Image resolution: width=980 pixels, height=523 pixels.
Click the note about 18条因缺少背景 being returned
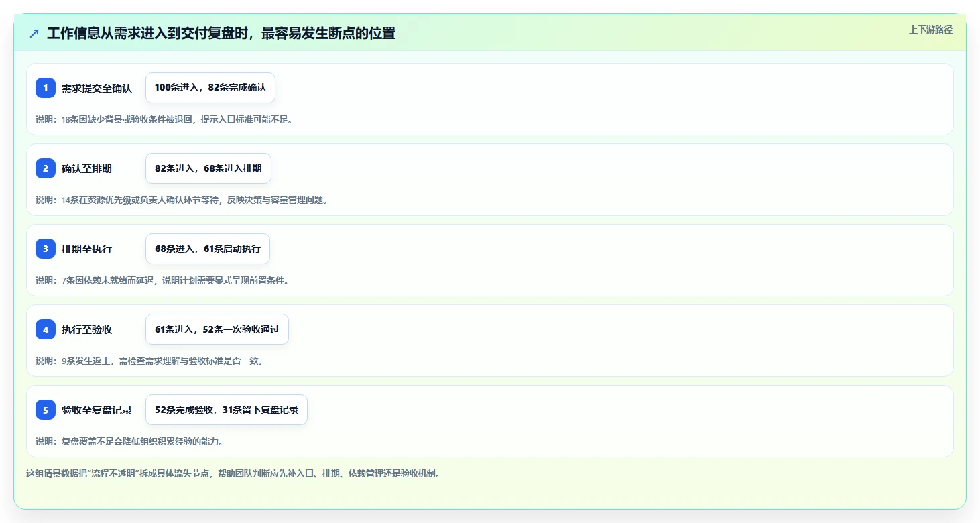tap(164, 119)
